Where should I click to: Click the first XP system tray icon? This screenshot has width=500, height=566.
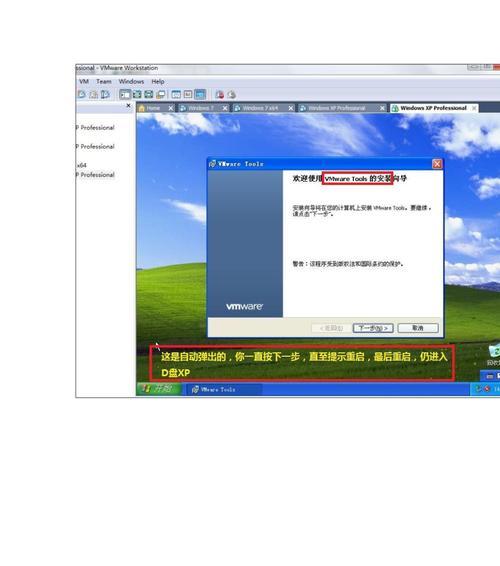[x=478, y=389]
